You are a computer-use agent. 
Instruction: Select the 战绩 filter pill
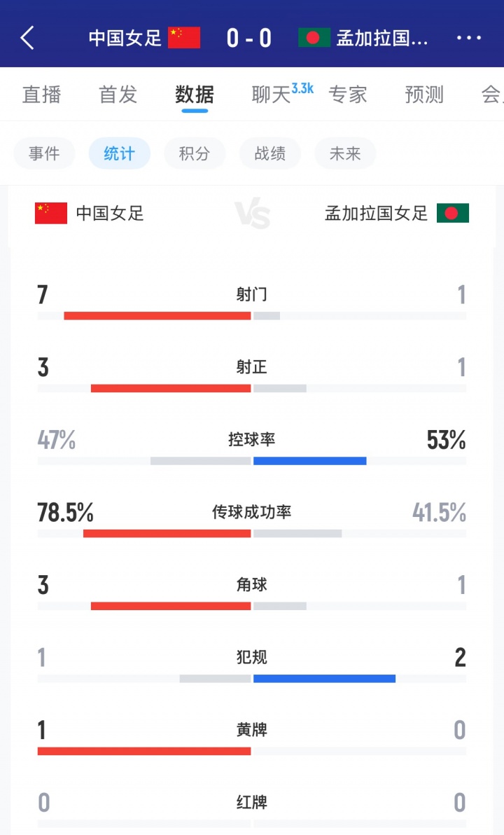coord(270,153)
